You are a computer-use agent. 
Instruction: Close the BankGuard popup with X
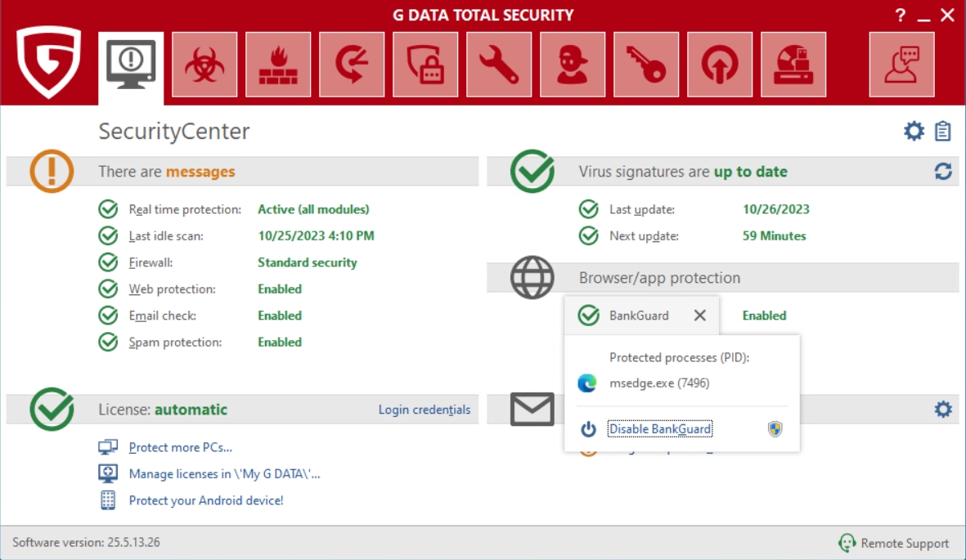700,316
